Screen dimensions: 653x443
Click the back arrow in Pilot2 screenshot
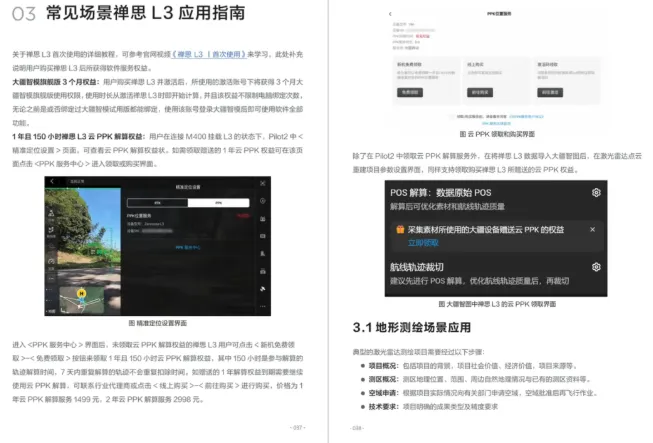point(52,181)
